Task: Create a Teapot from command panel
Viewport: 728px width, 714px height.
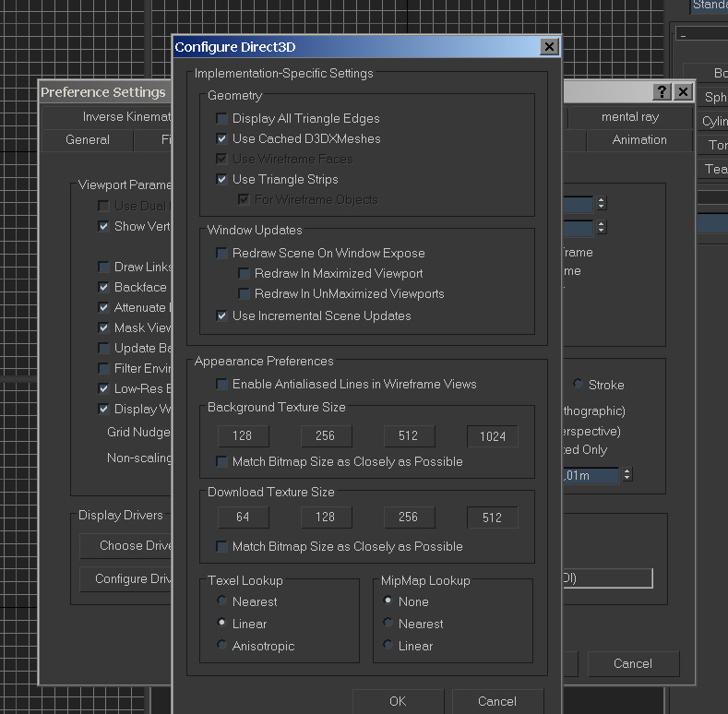Action: [714, 169]
